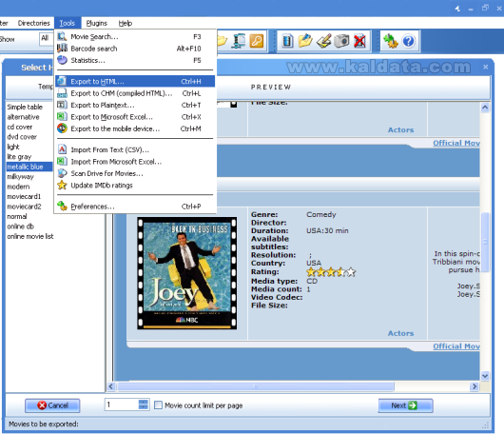Image resolution: width=504 pixels, height=434 pixels.
Task: Click the camera snapshot toolbar icon
Action: [341, 41]
